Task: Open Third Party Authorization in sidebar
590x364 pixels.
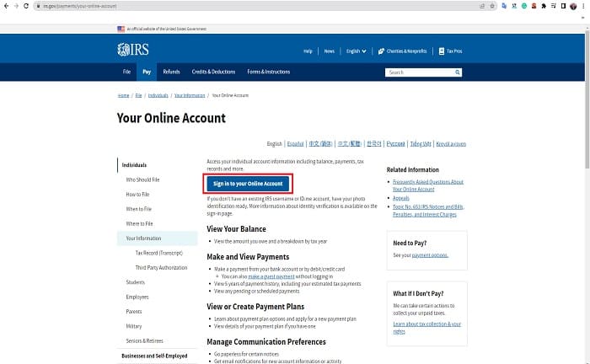Action: point(162,268)
